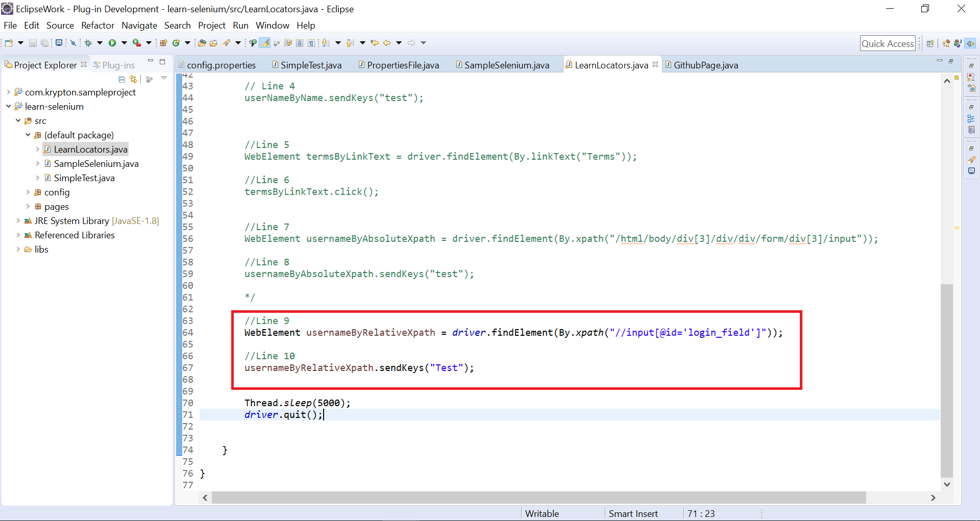Image resolution: width=980 pixels, height=521 pixels.
Task: Open the Debug dropdown arrow
Action: point(100,43)
